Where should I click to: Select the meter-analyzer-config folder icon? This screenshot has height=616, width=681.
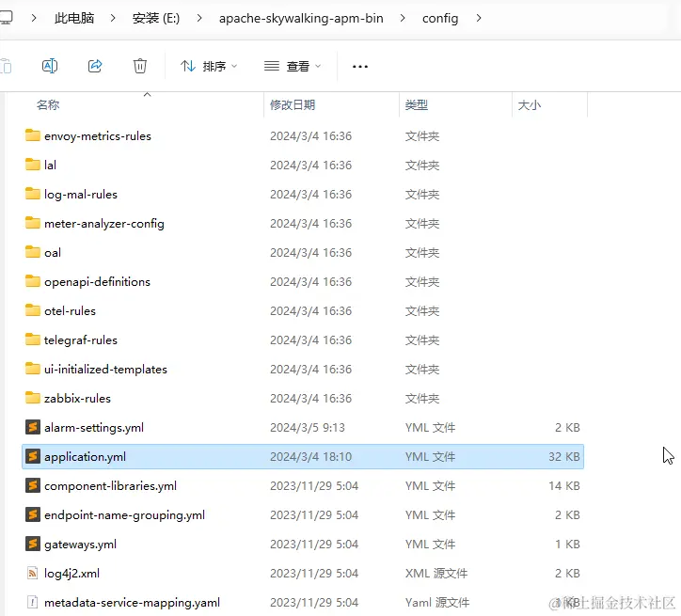point(33,223)
